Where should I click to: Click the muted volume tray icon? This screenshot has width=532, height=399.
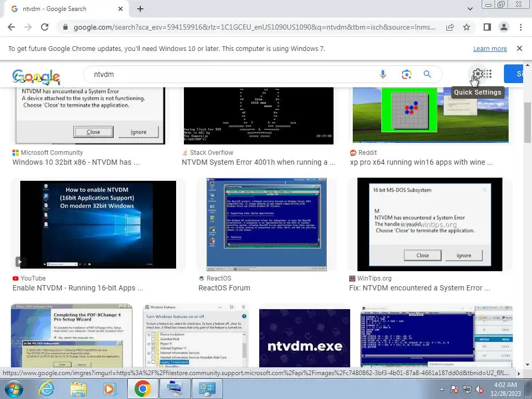click(480, 389)
